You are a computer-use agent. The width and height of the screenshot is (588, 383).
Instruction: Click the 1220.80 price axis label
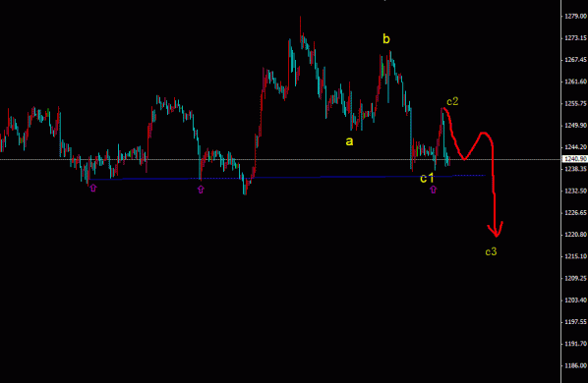click(575, 235)
